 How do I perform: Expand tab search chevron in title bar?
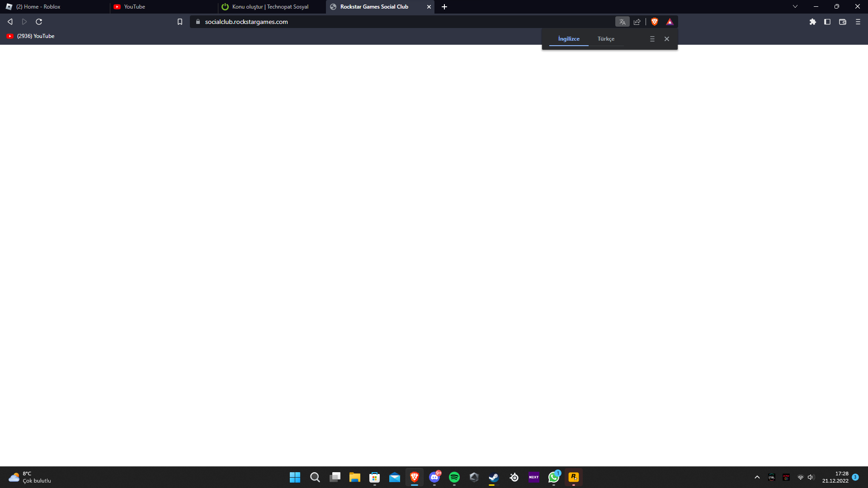[x=795, y=6]
